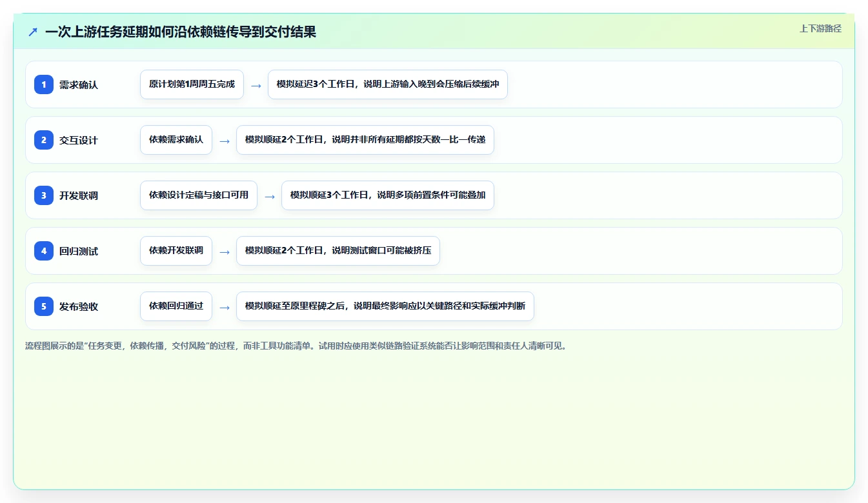Select step number 1 badge
Screen dimensions: 868x503
pos(44,84)
